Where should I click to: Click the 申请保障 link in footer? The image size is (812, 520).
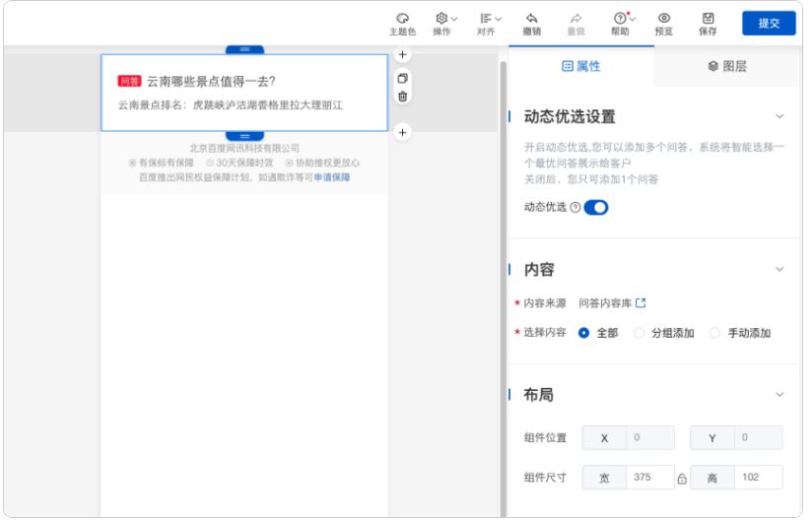pyautogui.click(x=332, y=177)
